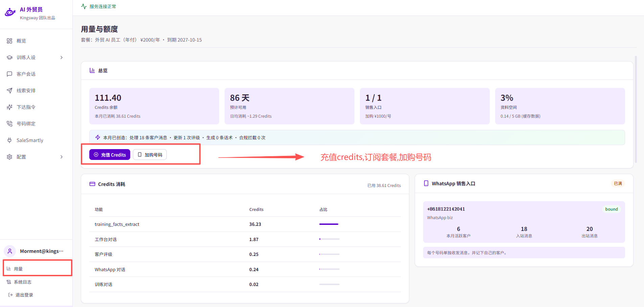
Task: Click the phone icon beside WhatsApp 销售入口
Action: [x=426, y=183]
